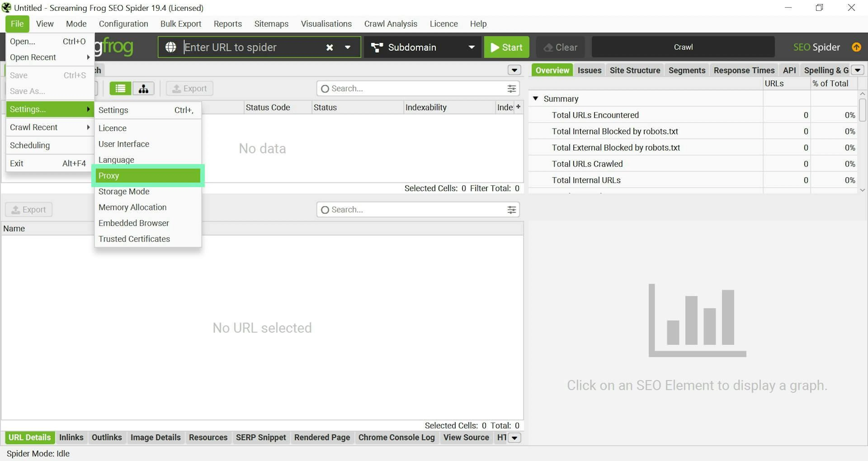
Task: Select Proxy in Settings submenu
Action: [x=148, y=176]
